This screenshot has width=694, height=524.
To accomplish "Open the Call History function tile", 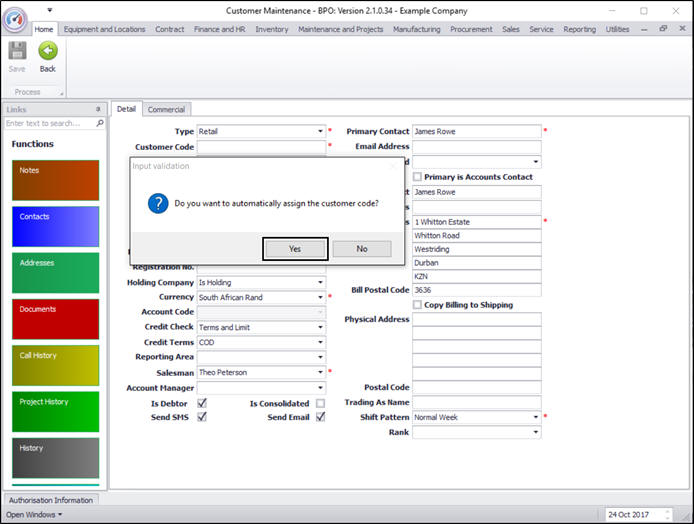I will point(55,365).
